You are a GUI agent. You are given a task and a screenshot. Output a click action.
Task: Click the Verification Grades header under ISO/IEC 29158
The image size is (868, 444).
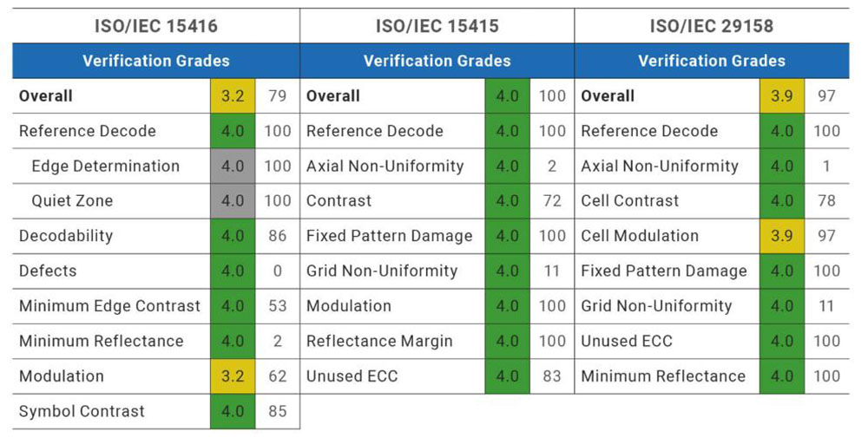(x=711, y=61)
